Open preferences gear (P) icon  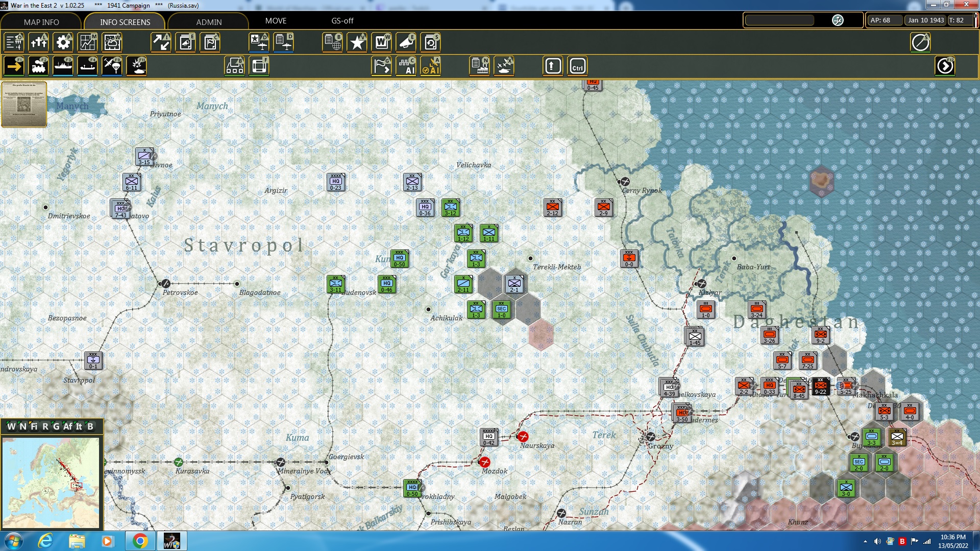pos(63,42)
